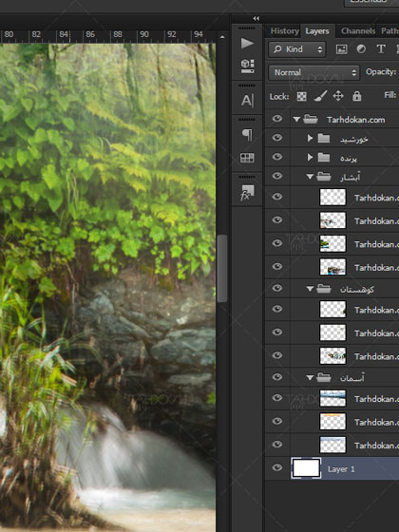Collapse the کوهستان group triangle
This screenshot has height=532, width=399.
tap(310, 289)
